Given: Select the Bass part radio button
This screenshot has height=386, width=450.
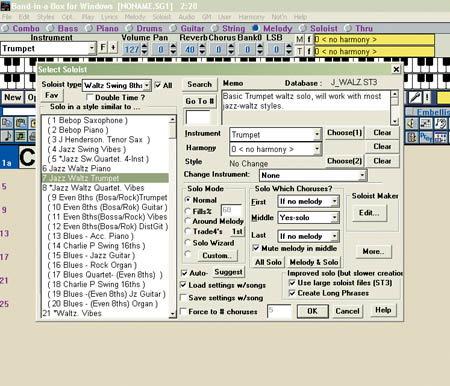Looking at the screenshot, I should [50, 28].
